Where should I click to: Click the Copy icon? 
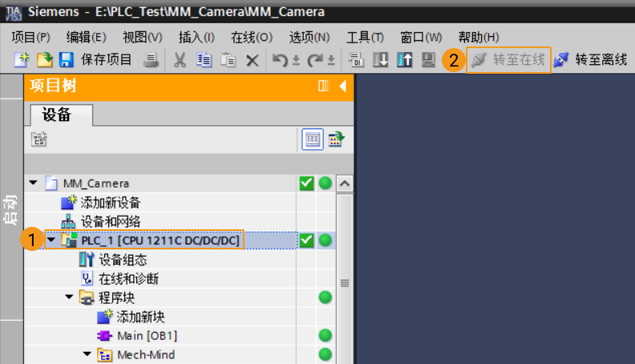click(x=204, y=60)
